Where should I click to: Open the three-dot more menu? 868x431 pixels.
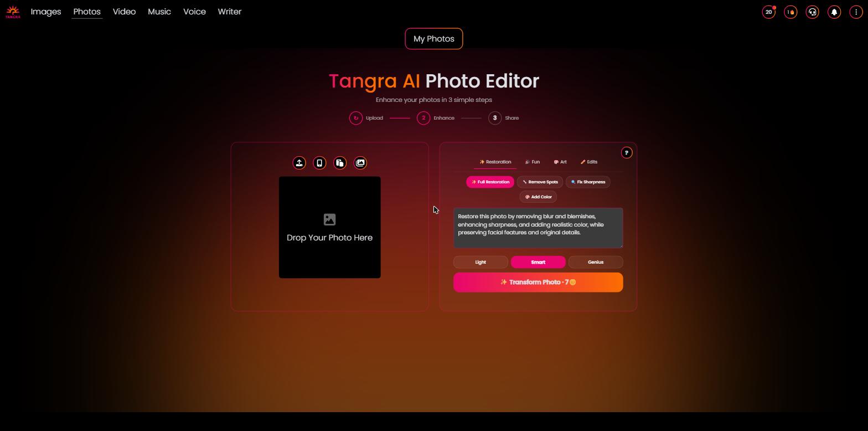856,12
